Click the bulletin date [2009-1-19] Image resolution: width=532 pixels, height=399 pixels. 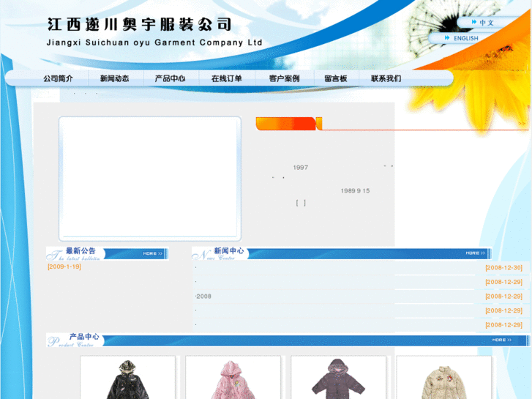pyautogui.click(x=64, y=266)
